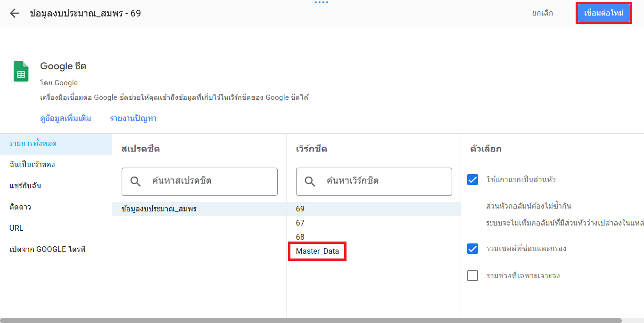Click the three-dot drag handle at top
This screenshot has width=644, height=323.
click(321, 2)
